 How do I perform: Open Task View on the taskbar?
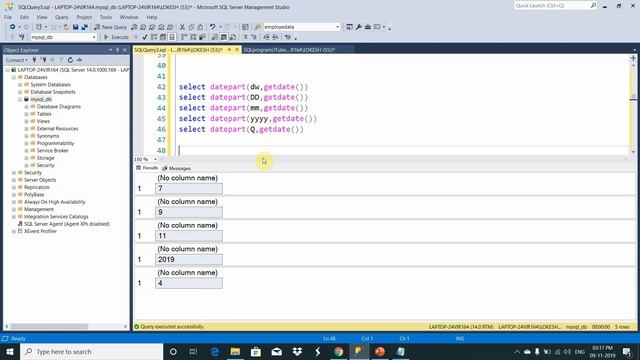(193, 351)
